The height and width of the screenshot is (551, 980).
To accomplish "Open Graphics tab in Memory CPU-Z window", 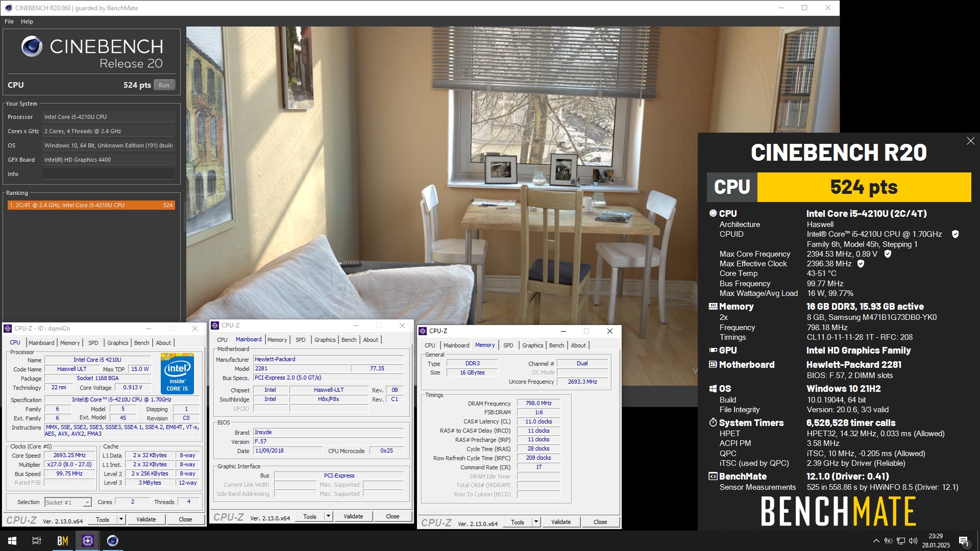I will click(533, 345).
